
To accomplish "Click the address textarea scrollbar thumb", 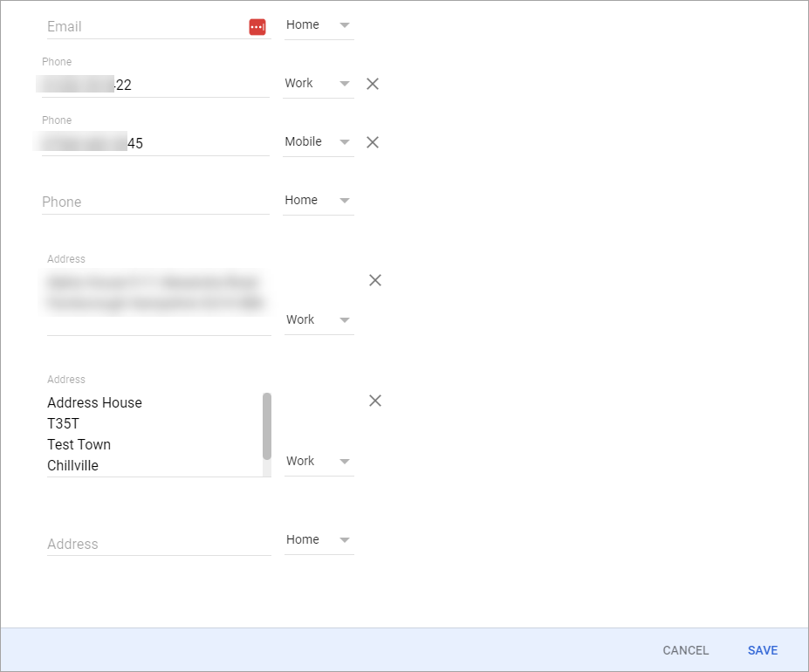I will pos(267,425).
